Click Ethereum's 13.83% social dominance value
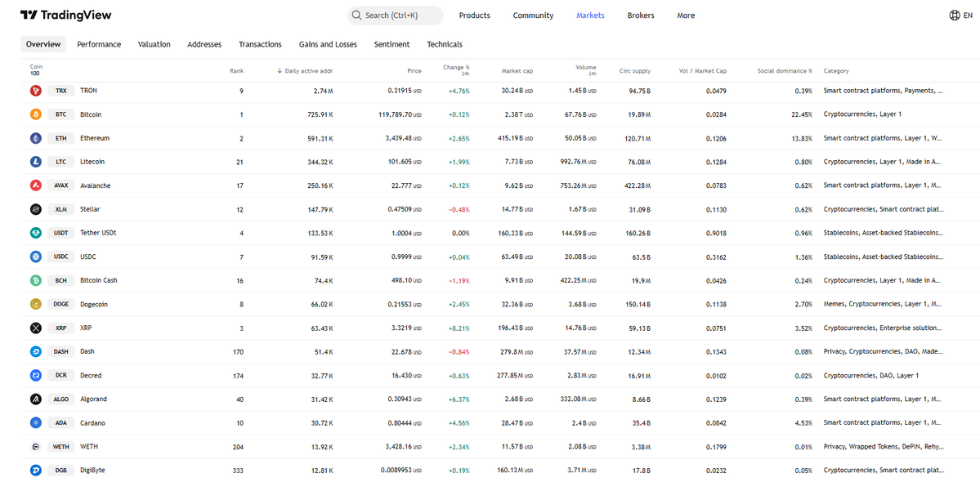Screen dimensions: 980x482 [x=803, y=139]
